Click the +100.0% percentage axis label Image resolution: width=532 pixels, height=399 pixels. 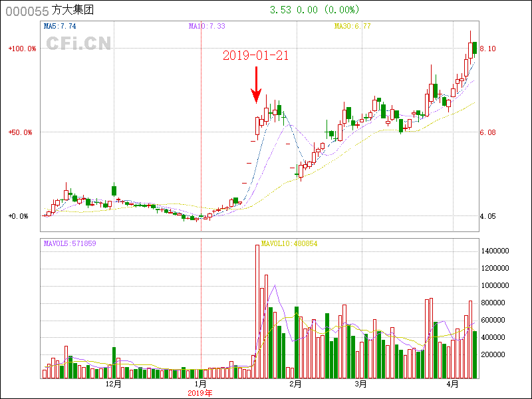(22, 49)
